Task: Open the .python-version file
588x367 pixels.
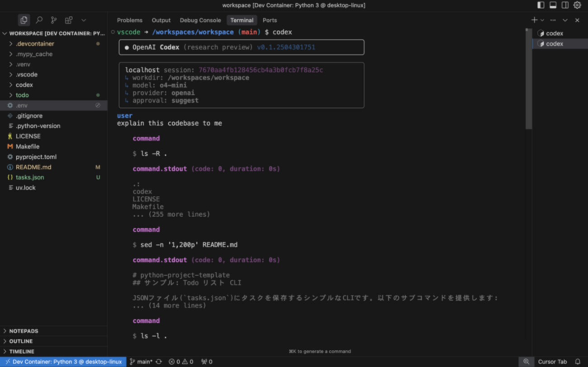Action: [54, 126]
